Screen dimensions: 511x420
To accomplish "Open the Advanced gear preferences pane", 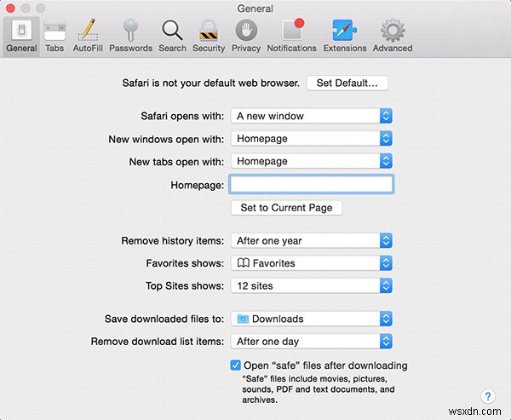I will pos(393,36).
